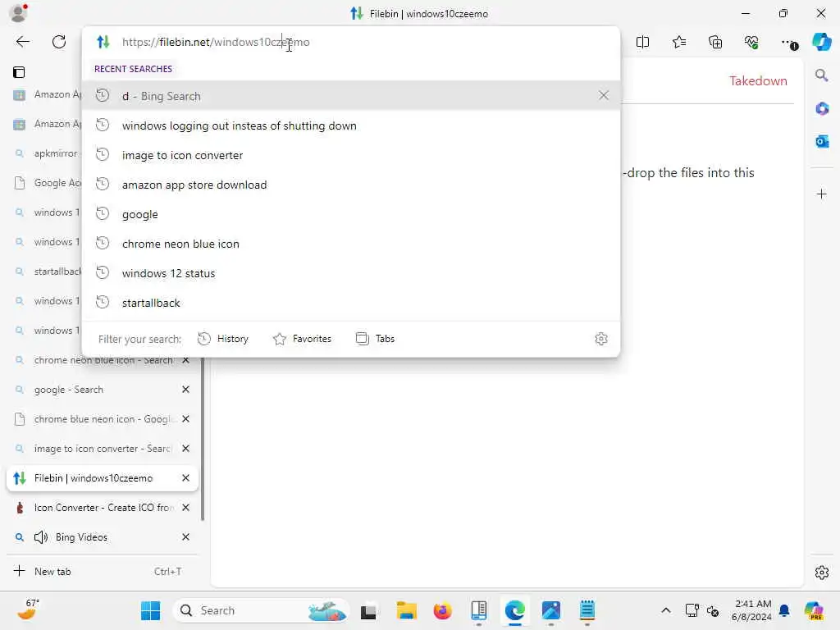Filter search by Tabs

click(376, 339)
